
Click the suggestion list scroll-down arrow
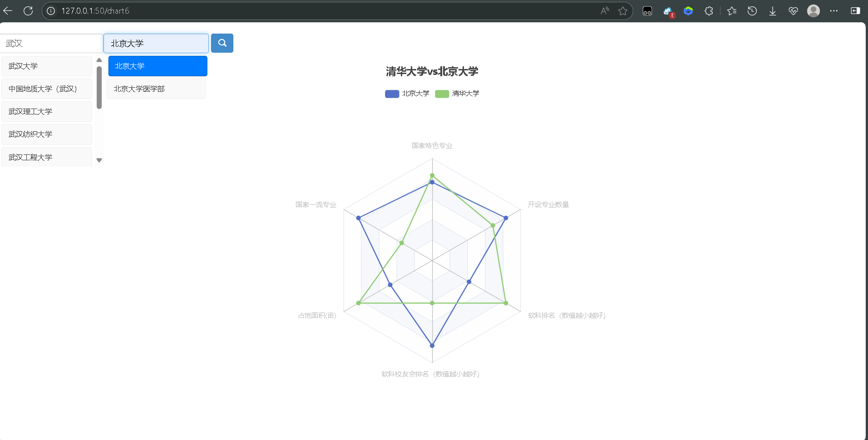(x=99, y=160)
